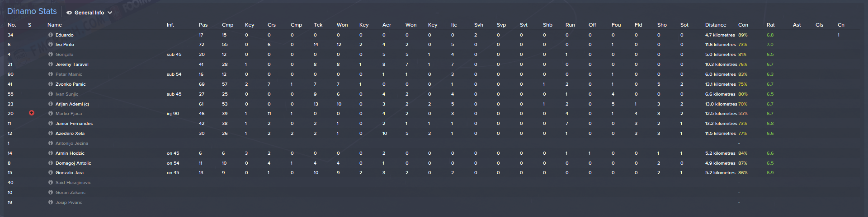The height and width of the screenshot is (217, 868).
Task: Click info icon beside Josip Pivaric
Action: [51, 203]
